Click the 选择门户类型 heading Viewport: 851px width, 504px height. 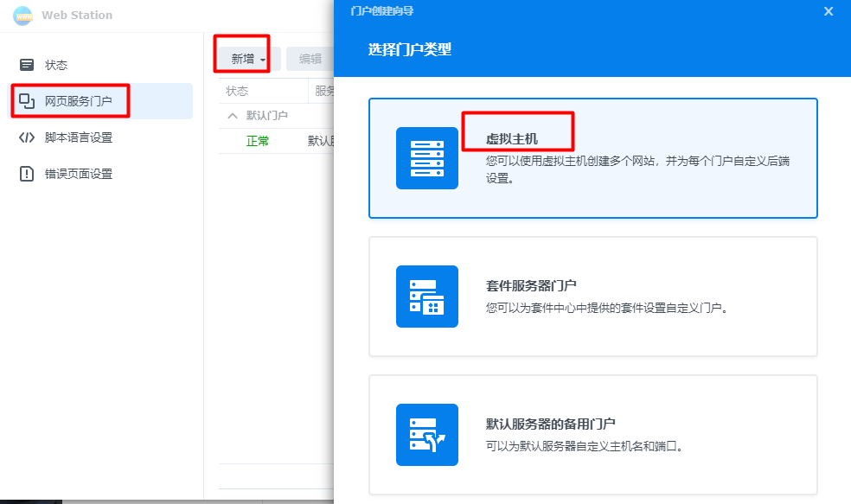tap(410, 49)
